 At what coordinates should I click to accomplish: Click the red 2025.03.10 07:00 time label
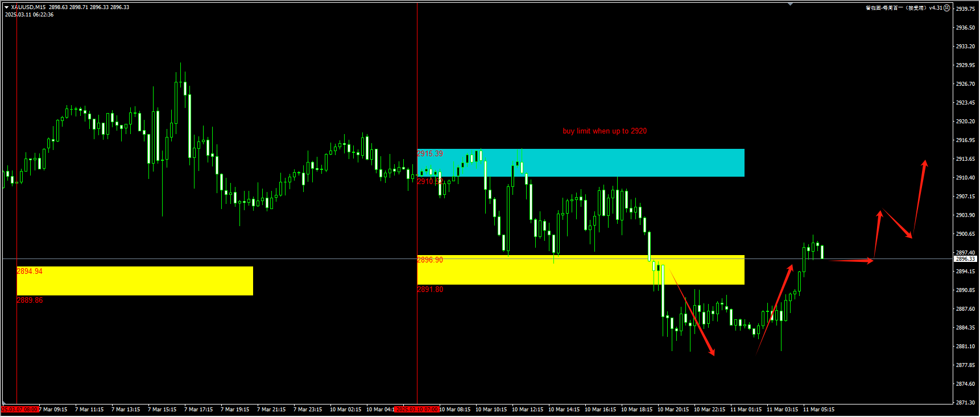click(417, 410)
